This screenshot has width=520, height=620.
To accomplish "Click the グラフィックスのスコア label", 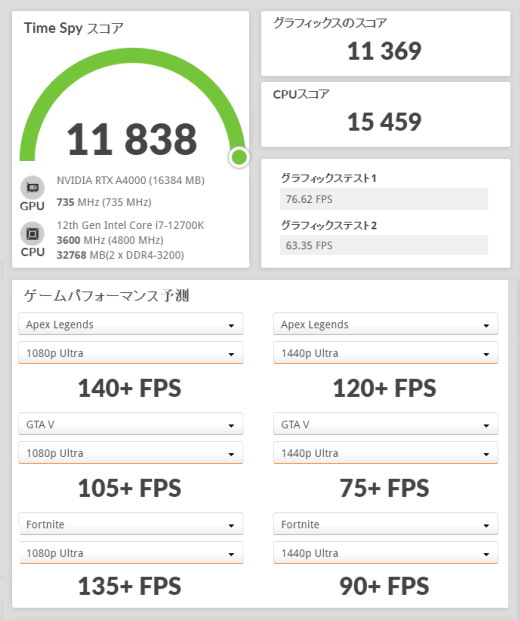I will point(330,23).
